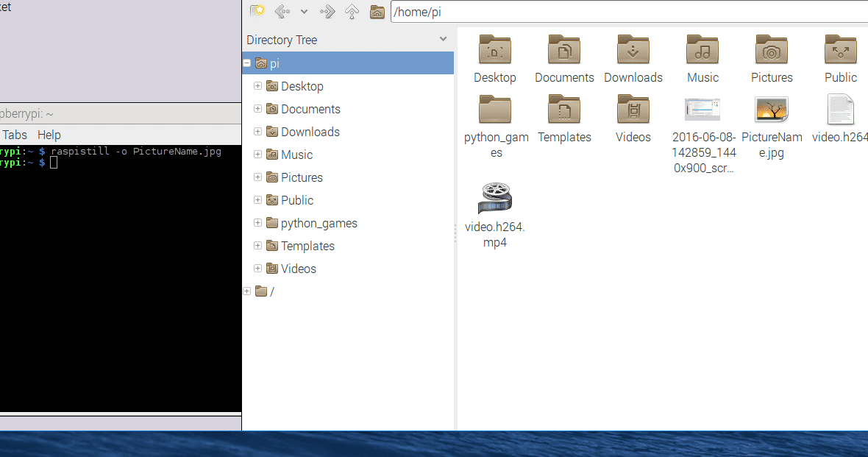Image resolution: width=868 pixels, height=457 pixels.
Task: Go forward with the right arrow icon
Action: coord(328,11)
